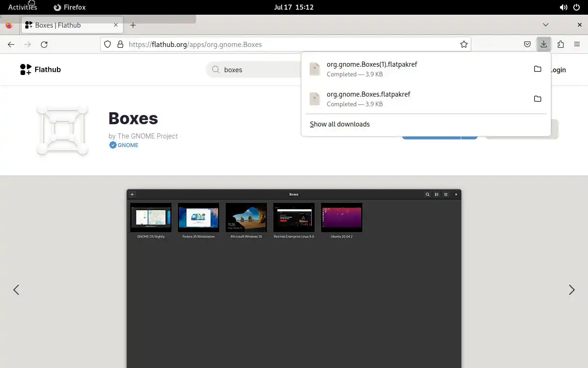The image size is (588, 368).
Task: Open Firefox application hamburger menu
Action: [x=577, y=44]
